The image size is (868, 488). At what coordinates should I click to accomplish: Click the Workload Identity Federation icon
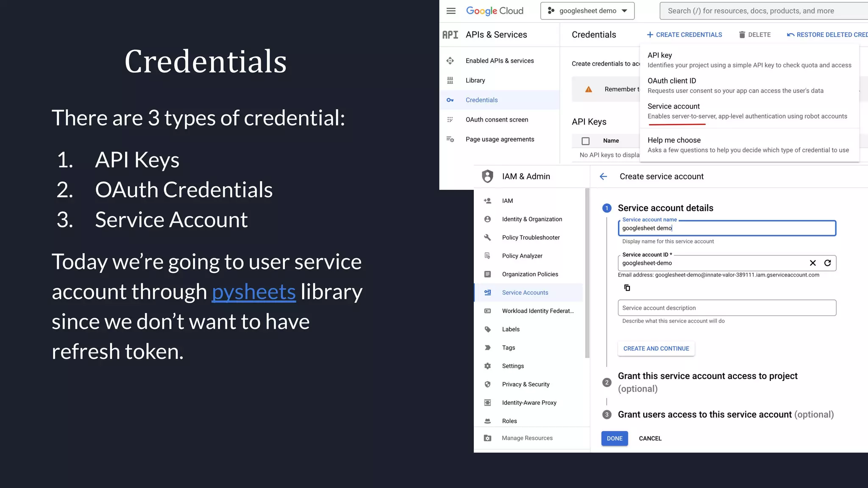coord(487,311)
